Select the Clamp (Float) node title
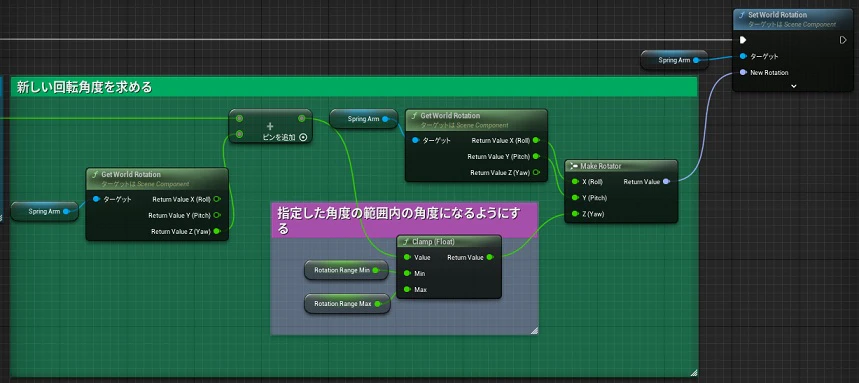The height and width of the screenshot is (383, 859). click(433, 241)
